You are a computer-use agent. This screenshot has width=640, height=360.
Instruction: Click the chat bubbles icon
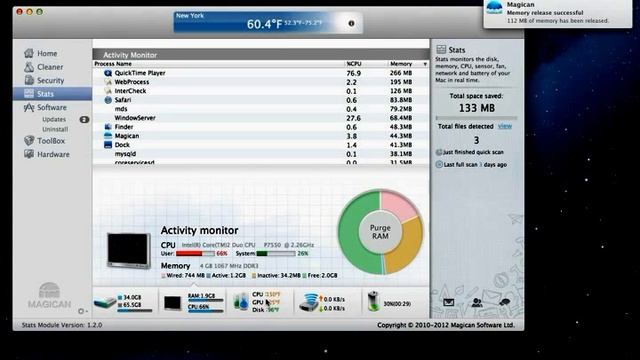point(504,302)
